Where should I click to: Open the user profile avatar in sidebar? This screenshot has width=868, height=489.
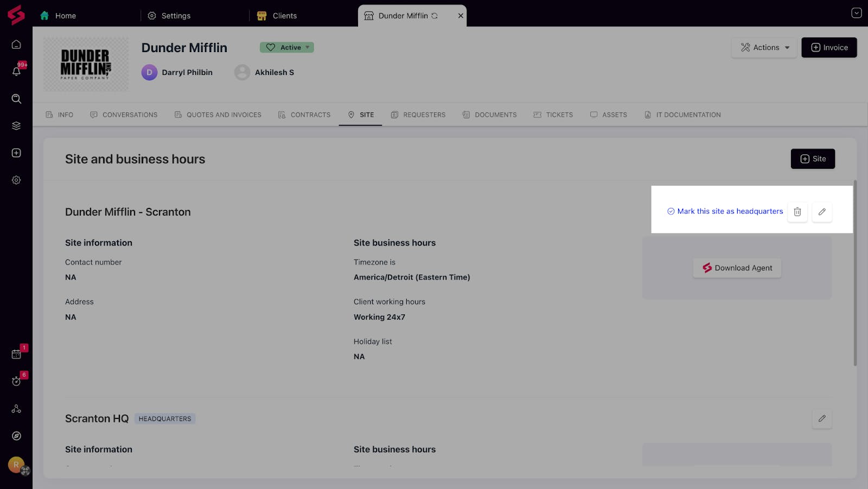point(16,465)
